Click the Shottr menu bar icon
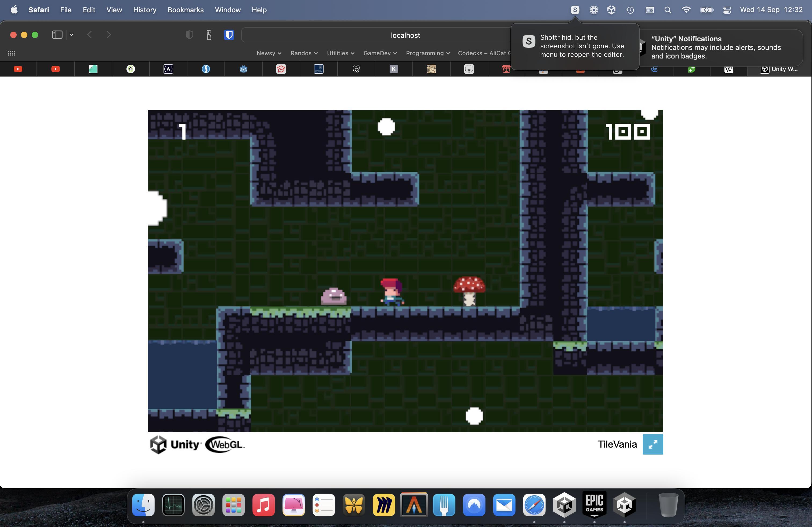 click(x=575, y=10)
